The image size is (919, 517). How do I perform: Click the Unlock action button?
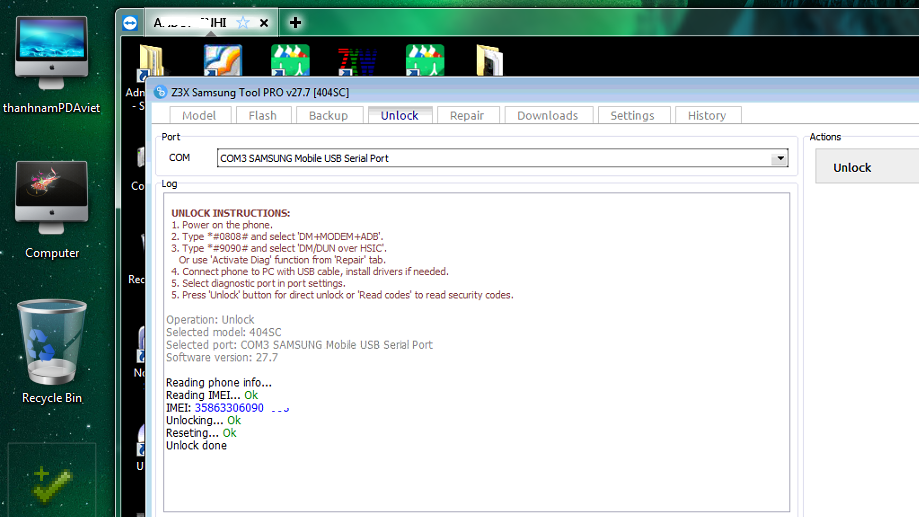867,168
